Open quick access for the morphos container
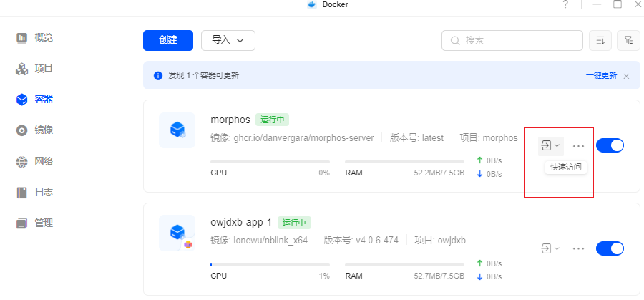644x300 pixels. 550,146
